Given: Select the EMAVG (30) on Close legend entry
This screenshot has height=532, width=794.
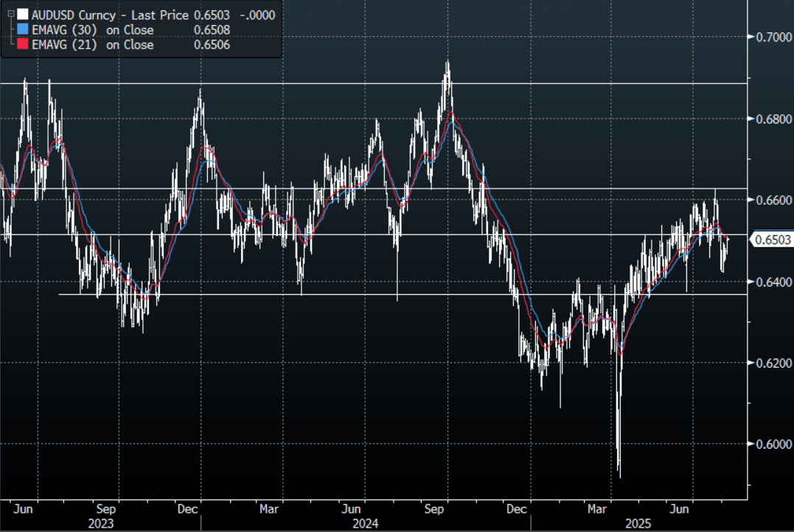Looking at the screenshot, I should pos(93,30).
